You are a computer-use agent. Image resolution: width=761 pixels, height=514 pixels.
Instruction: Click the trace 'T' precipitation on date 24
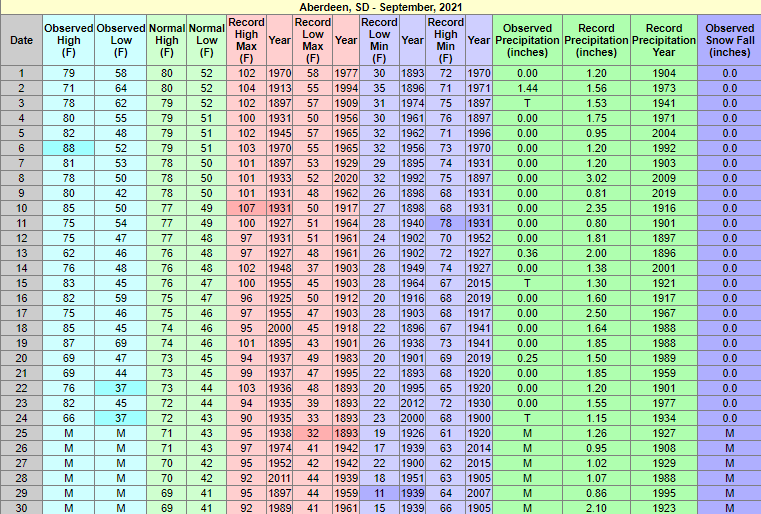coord(528,419)
